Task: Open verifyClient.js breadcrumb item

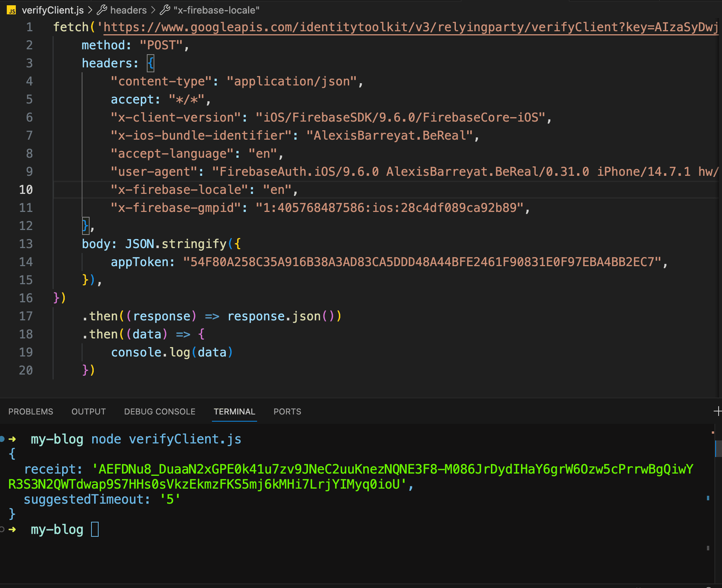Action: [x=53, y=10]
